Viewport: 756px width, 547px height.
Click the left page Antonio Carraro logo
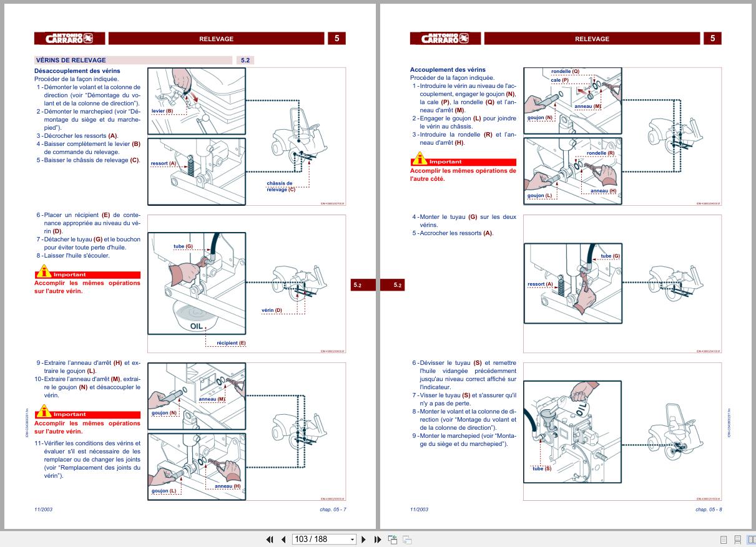point(70,39)
